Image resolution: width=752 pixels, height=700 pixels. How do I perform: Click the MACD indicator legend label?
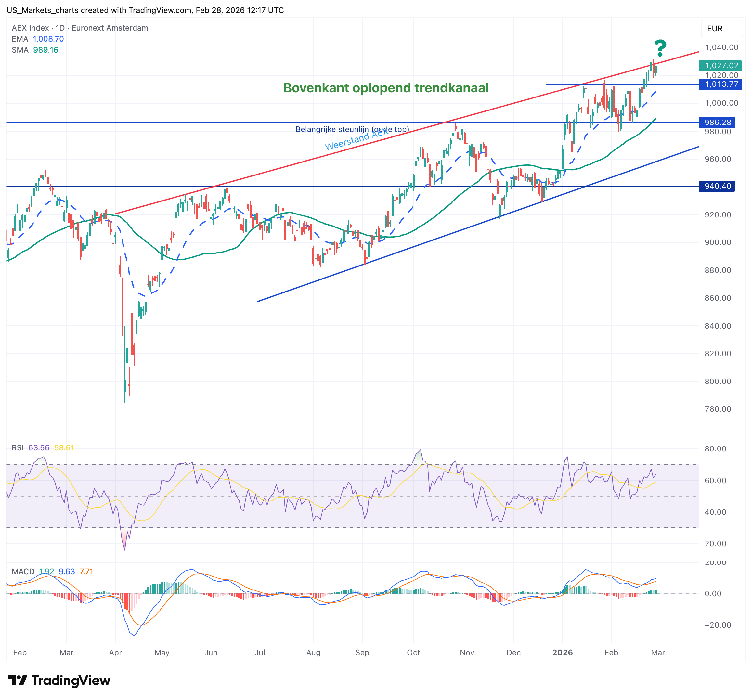23,571
